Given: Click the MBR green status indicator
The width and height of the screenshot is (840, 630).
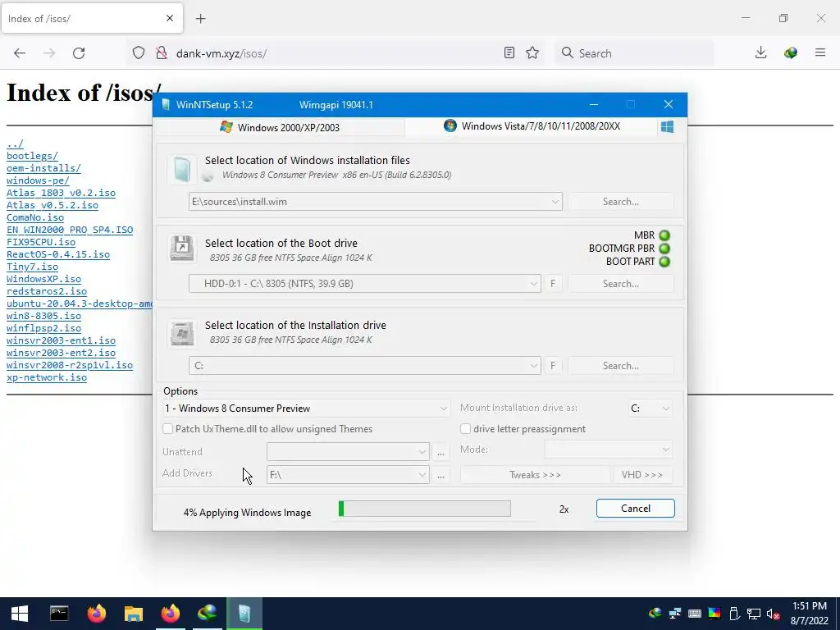Looking at the screenshot, I should [664, 235].
